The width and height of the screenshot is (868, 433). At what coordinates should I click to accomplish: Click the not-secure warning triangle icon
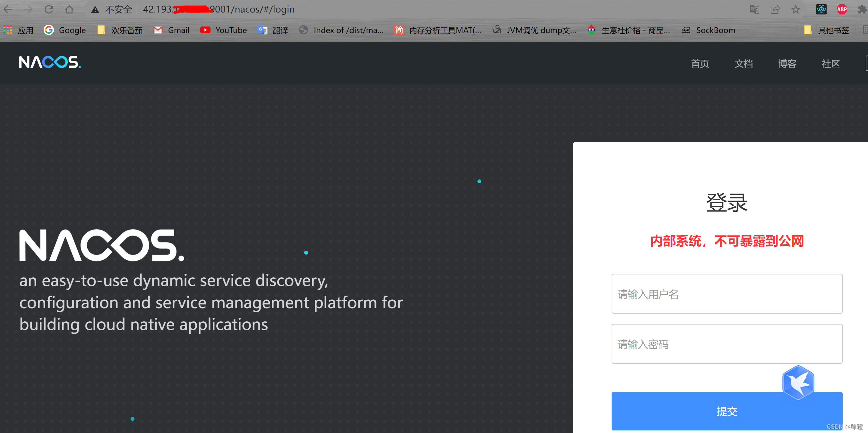[95, 10]
